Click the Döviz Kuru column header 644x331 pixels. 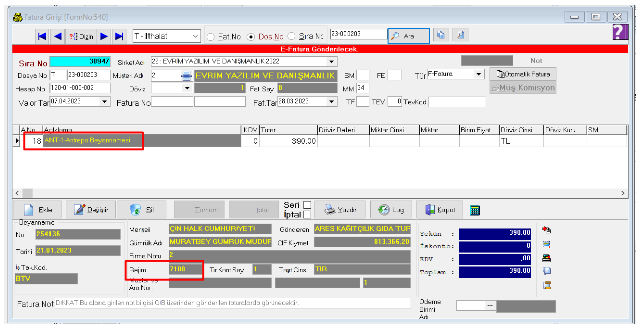pos(565,130)
